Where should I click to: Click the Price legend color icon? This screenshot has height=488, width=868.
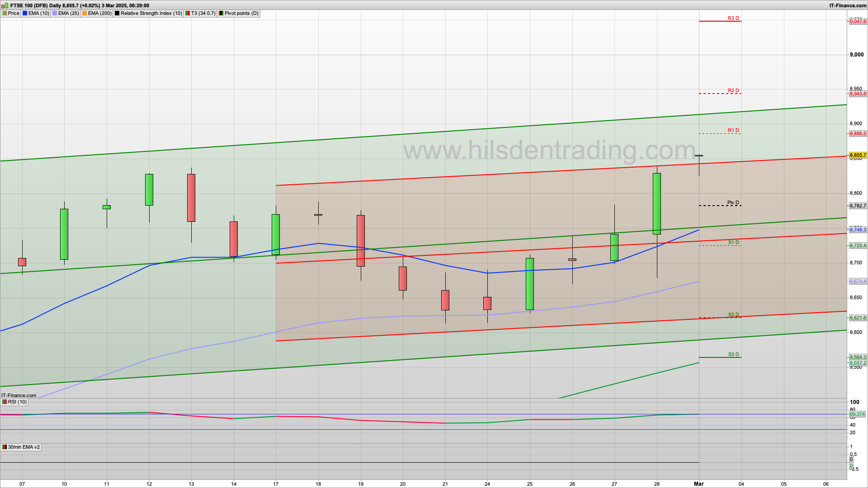pyautogui.click(x=5, y=14)
